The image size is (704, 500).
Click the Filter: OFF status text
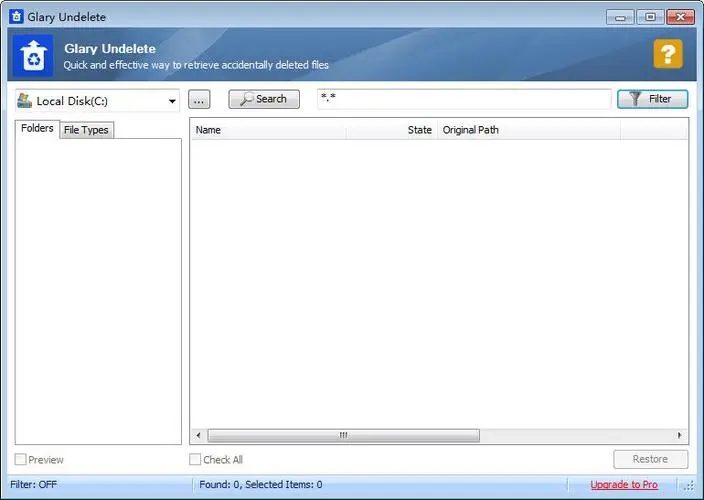34,484
